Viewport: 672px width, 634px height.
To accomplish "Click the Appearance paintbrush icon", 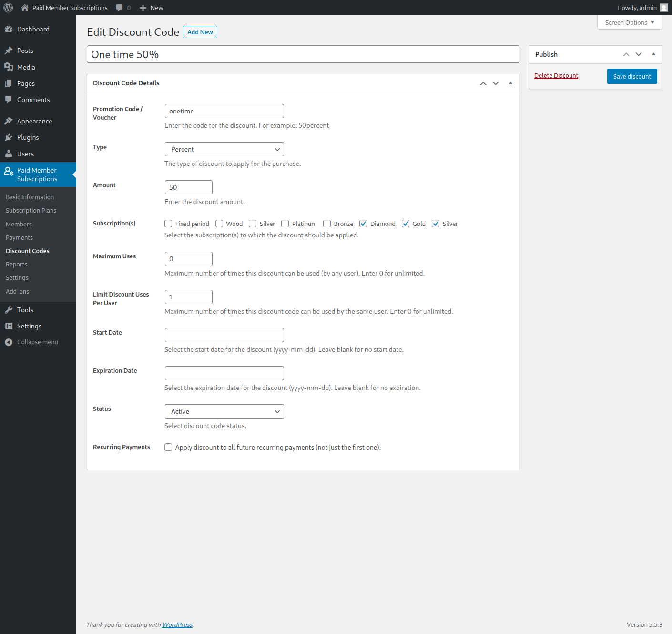I will 9,121.
